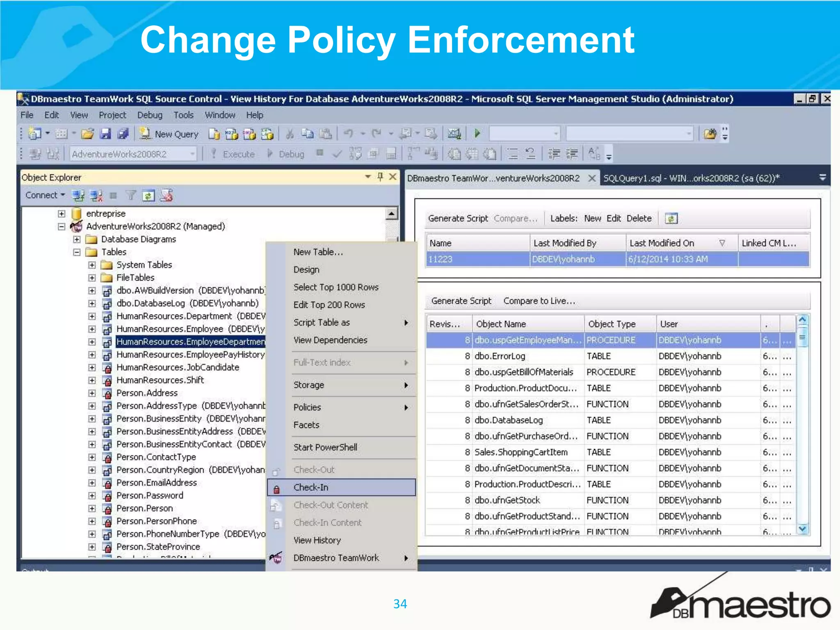
Task: Close the DBmaestro TeamWork tab
Action: (592, 178)
